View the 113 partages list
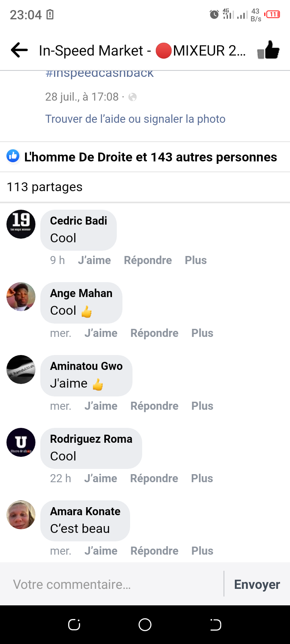This screenshot has height=644, width=290. pyautogui.click(x=45, y=187)
